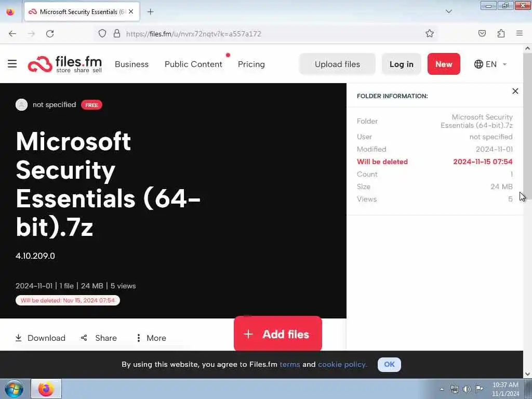
Task: Close the Microsoft Security Essentials tab
Action: pos(131,11)
